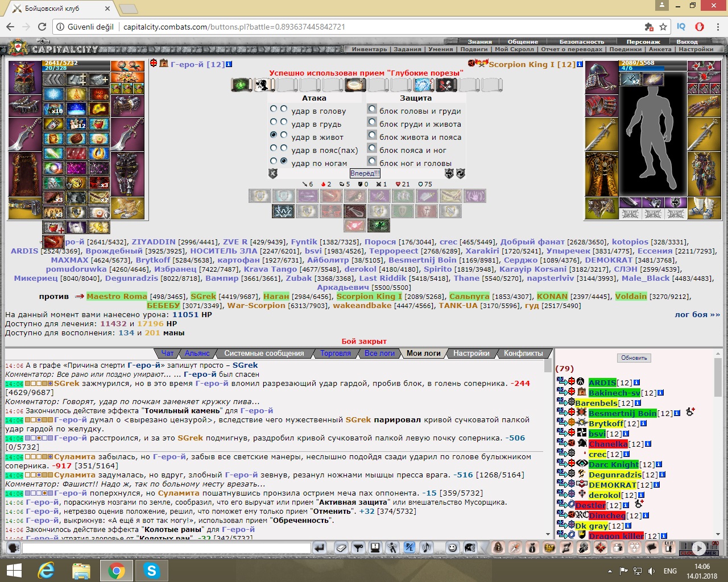The width and height of the screenshot is (728, 582).
Task: Click the running man icon in chat bar
Action: coord(392,548)
